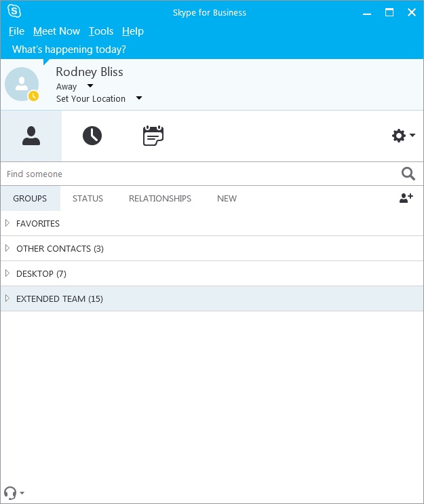Click the Rodney Bliss name

(x=90, y=72)
